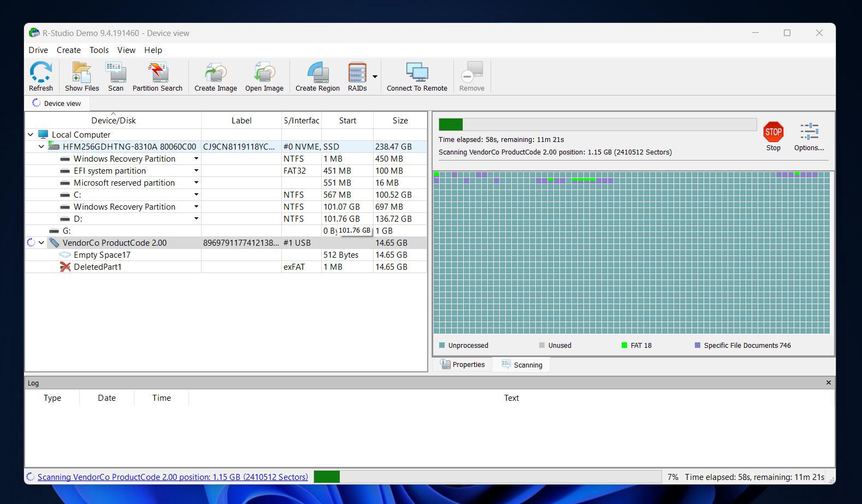Open scan Options with the sliders icon
Image resolution: width=862 pixels, height=504 pixels.
pos(809,132)
